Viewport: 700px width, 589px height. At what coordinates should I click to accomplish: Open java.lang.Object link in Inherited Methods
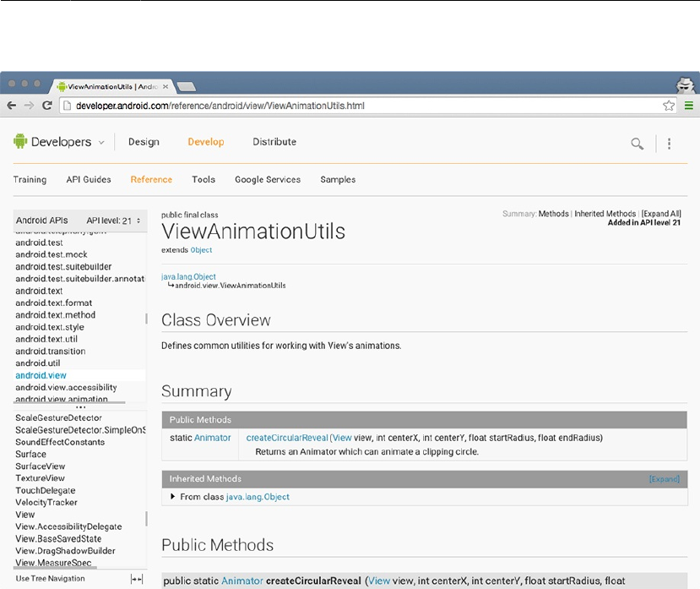(x=258, y=497)
